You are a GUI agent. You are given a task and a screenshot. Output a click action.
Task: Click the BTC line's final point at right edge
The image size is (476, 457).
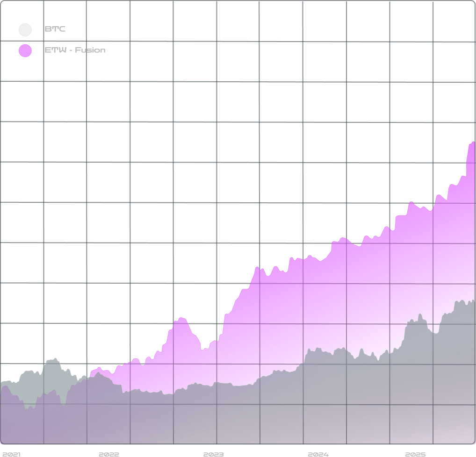tap(474, 301)
